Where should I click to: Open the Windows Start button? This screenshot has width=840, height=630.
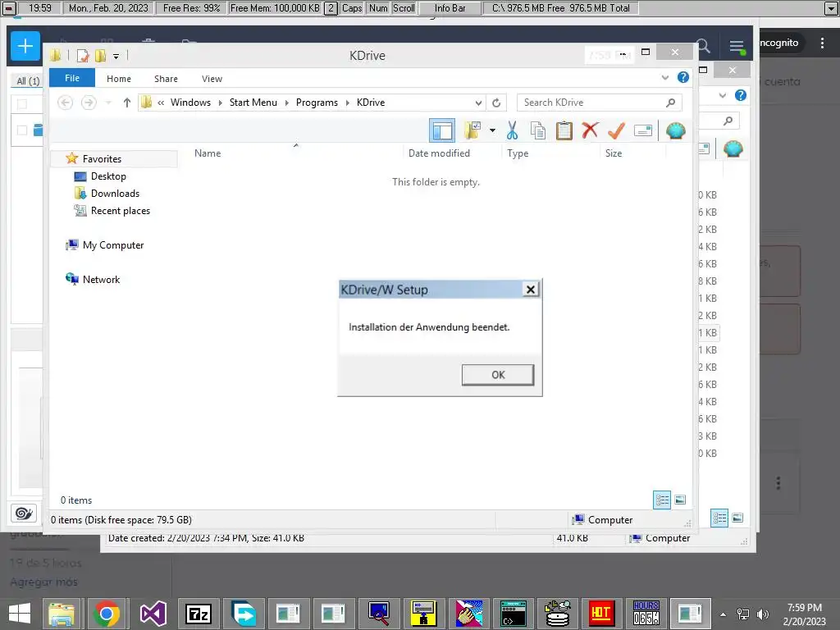tap(20, 614)
